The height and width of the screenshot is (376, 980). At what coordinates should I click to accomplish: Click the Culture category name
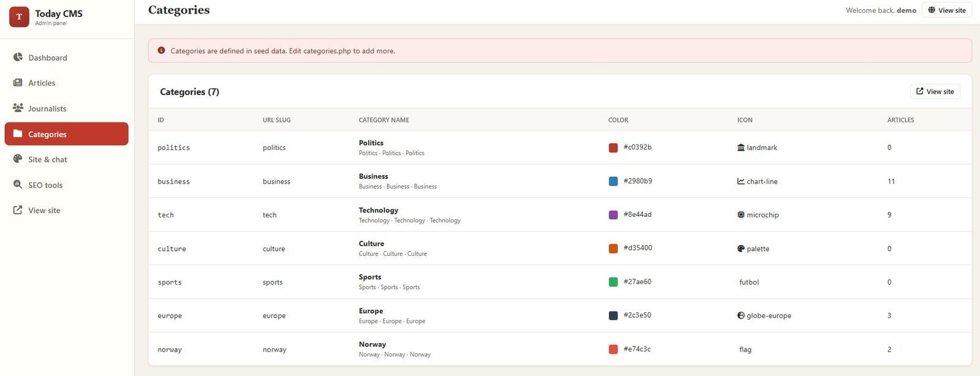coord(372,244)
